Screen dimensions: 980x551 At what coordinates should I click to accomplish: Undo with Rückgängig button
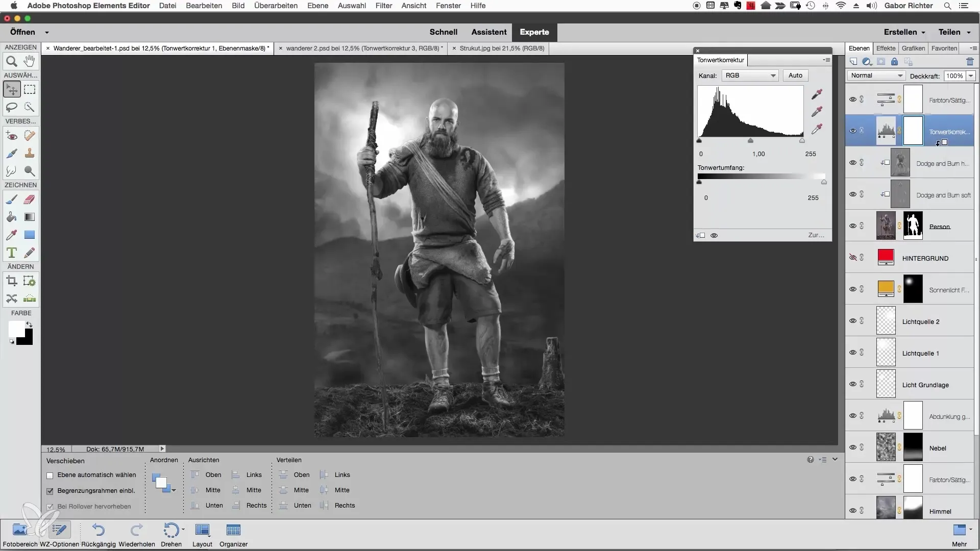99,535
